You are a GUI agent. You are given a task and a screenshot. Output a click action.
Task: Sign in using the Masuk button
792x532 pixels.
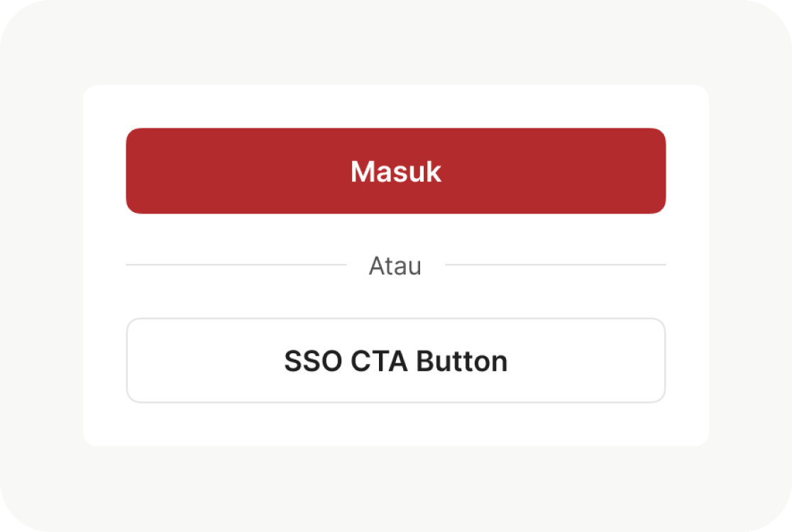(395, 171)
